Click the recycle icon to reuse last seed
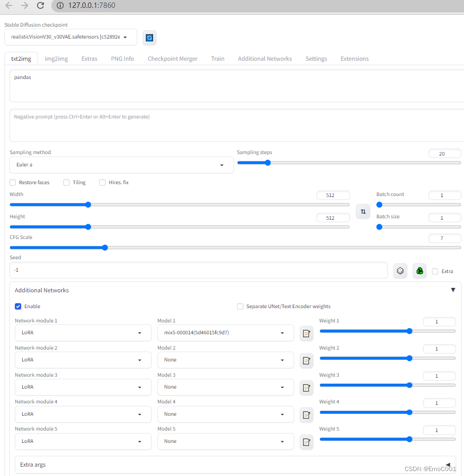The height and width of the screenshot is (476, 464). tap(419, 271)
